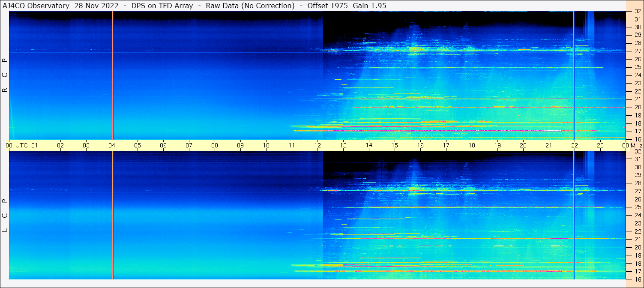
Task: Select the 15 hour tick label
Action: tap(395, 145)
